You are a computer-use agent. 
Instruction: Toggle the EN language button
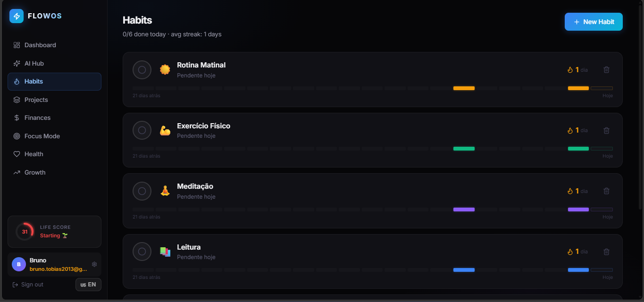click(x=88, y=285)
